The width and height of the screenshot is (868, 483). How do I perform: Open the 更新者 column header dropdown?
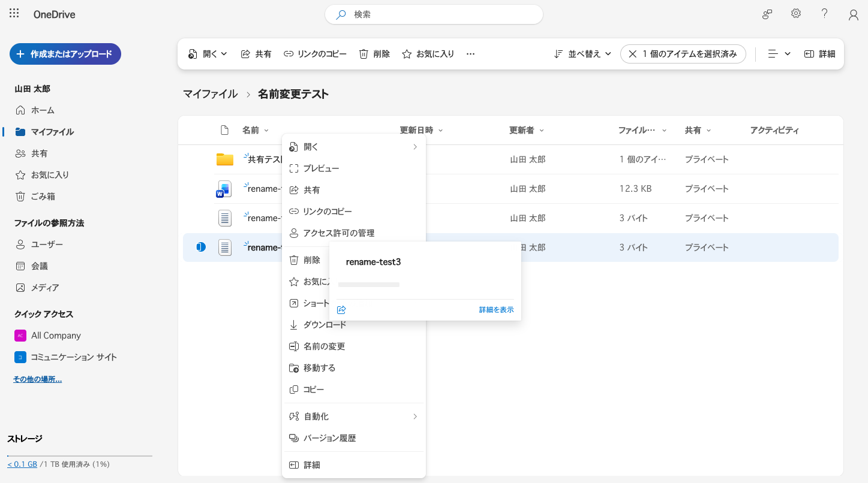point(527,130)
